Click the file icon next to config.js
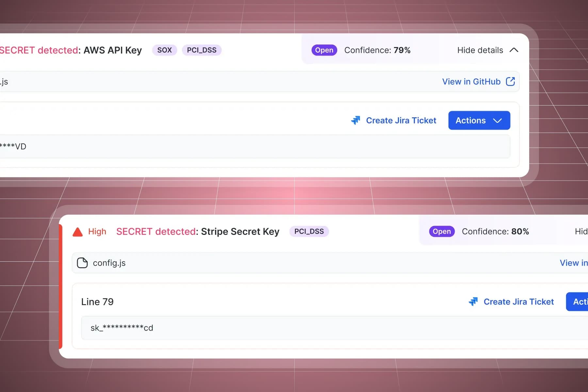The height and width of the screenshot is (392, 588). [82, 263]
